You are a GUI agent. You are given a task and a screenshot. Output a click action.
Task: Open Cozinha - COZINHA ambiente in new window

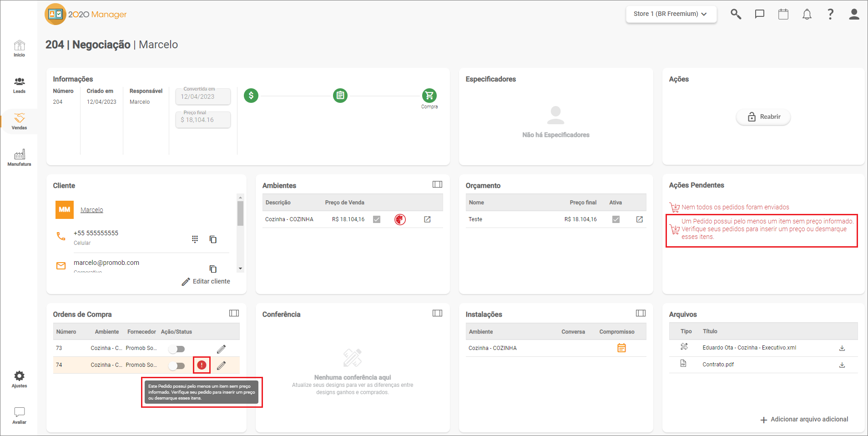(427, 219)
